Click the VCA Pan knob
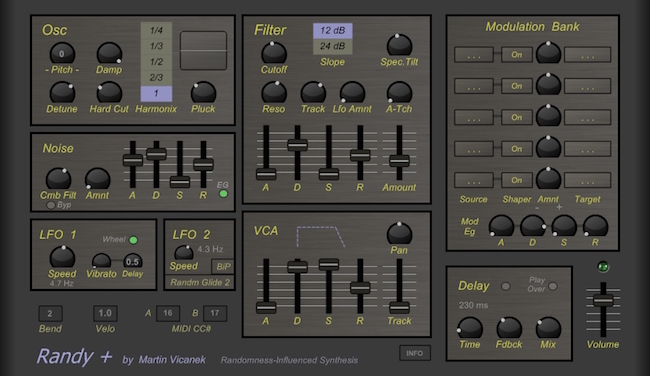650x376 pixels. click(x=399, y=233)
